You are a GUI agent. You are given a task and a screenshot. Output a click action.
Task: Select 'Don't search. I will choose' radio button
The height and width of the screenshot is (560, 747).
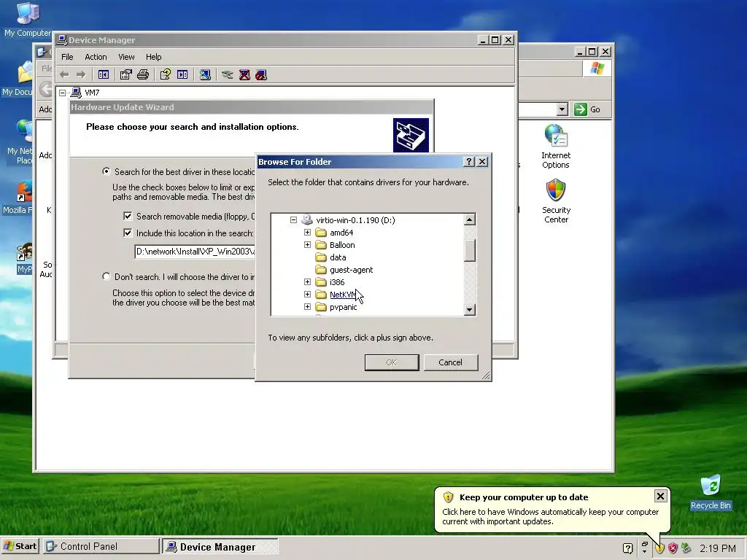tap(107, 276)
